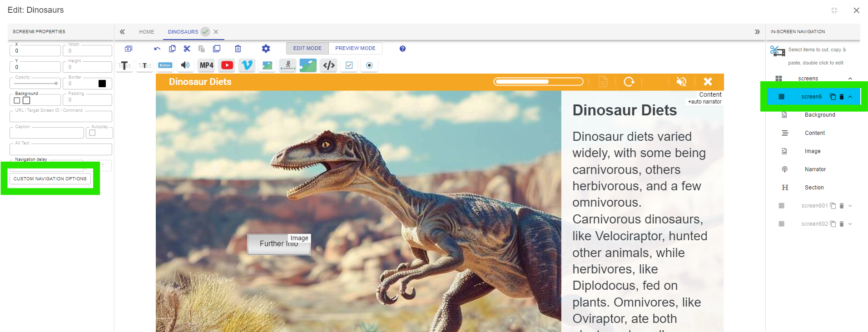This screenshot has width=868, height=332.
Task: Insert a radio button element from the toolbar
Action: click(369, 65)
